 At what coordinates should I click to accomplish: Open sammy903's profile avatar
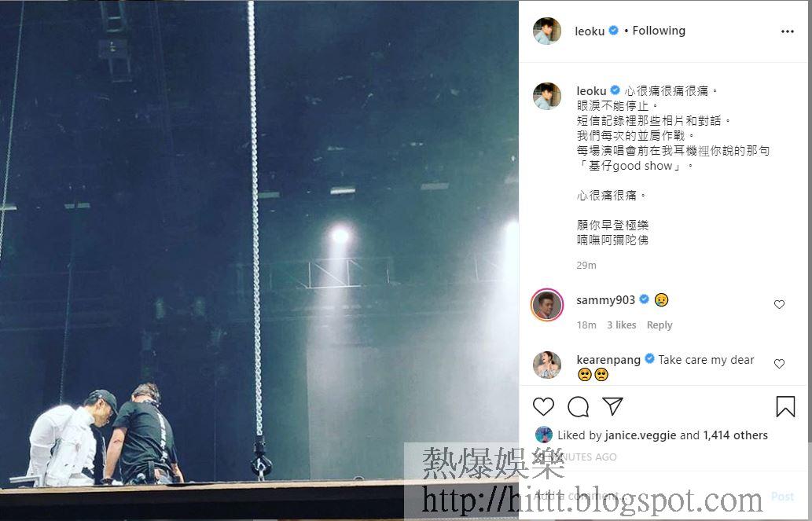point(547,305)
